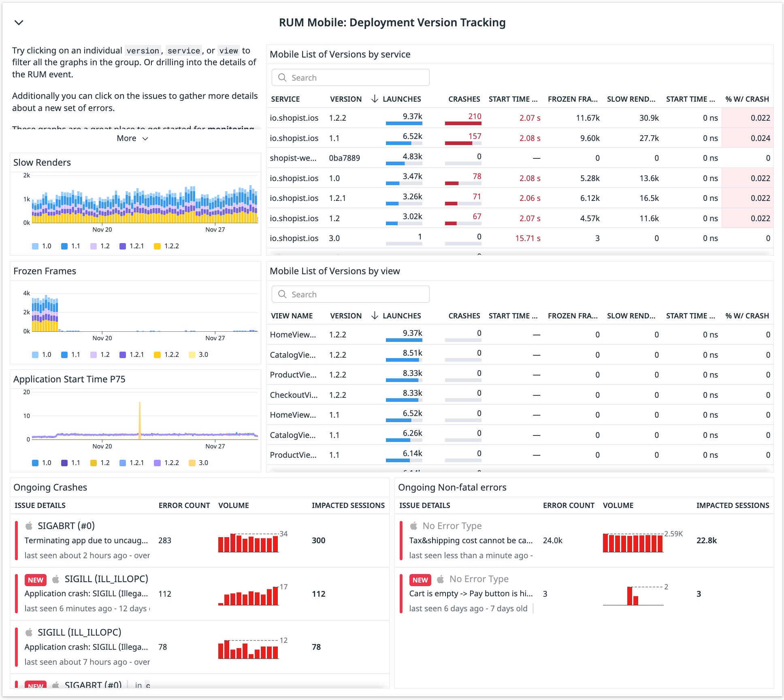The height and width of the screenshot is (700, 784).
Task: Click NEW badge on SIGILL crash
Action: point(36,580)
